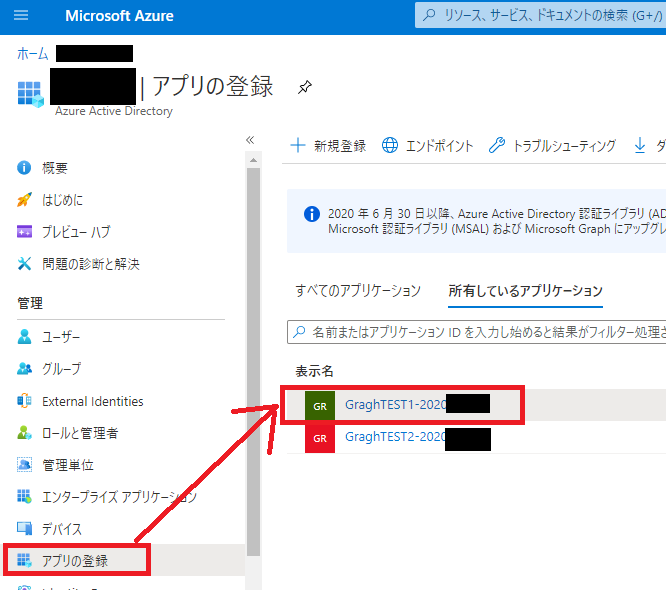Screen dimensions: 666x590
Task: Click the search magnifier icon in top bar
Action: (429, 15)
